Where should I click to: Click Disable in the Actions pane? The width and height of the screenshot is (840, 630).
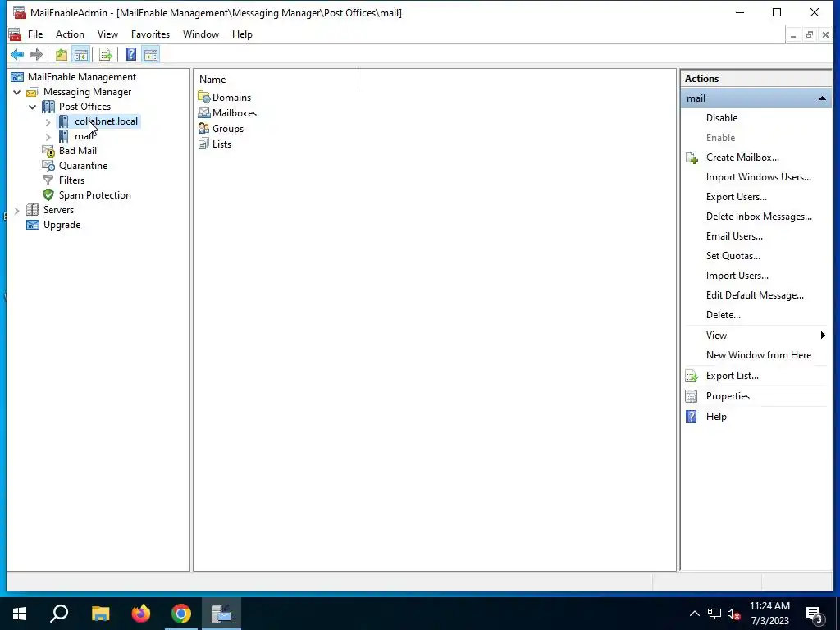[722, 118]
